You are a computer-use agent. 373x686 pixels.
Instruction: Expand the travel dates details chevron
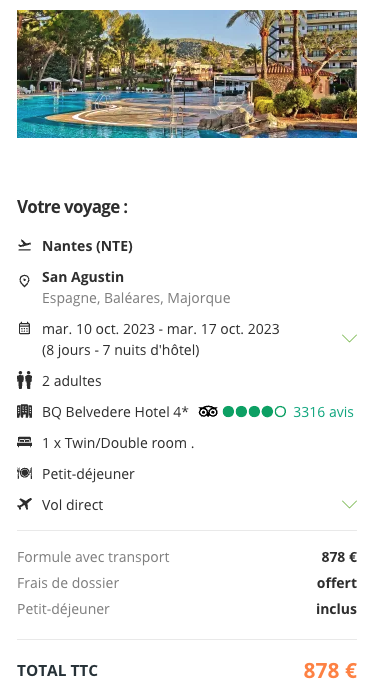349,338
